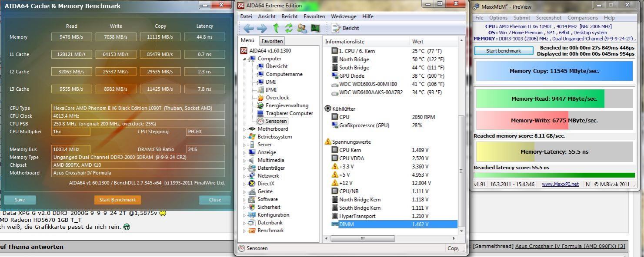Switch to the Favoriten tab in left pane
The height and width of the screenshot is (257, 644).
(272, 41)
